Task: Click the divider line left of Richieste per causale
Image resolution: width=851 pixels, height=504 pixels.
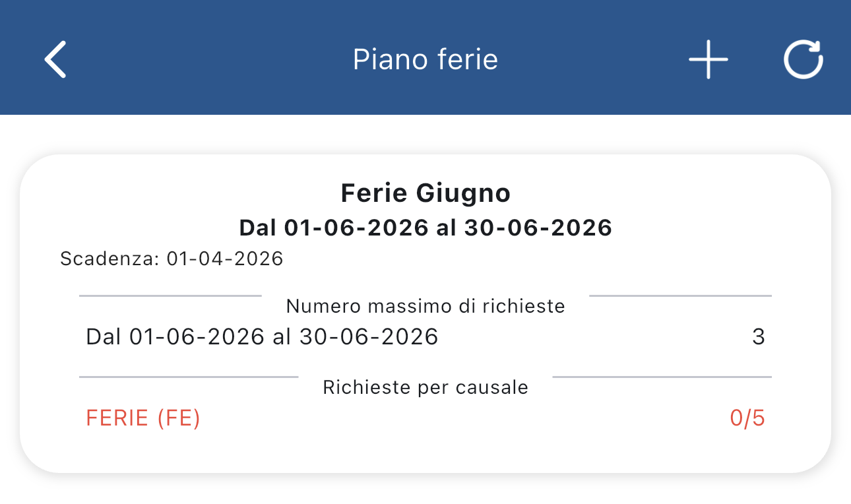Action: pyautogui.click(x=189, y=377)
